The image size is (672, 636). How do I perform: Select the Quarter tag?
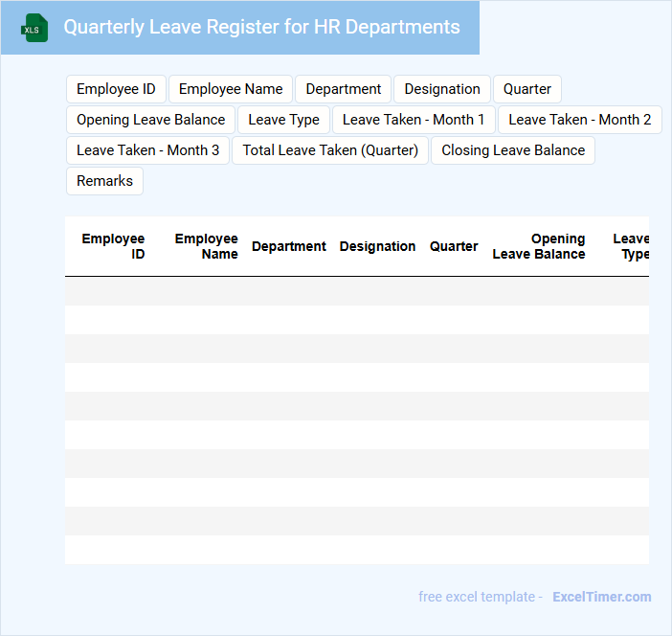click(x=527, y=89)
